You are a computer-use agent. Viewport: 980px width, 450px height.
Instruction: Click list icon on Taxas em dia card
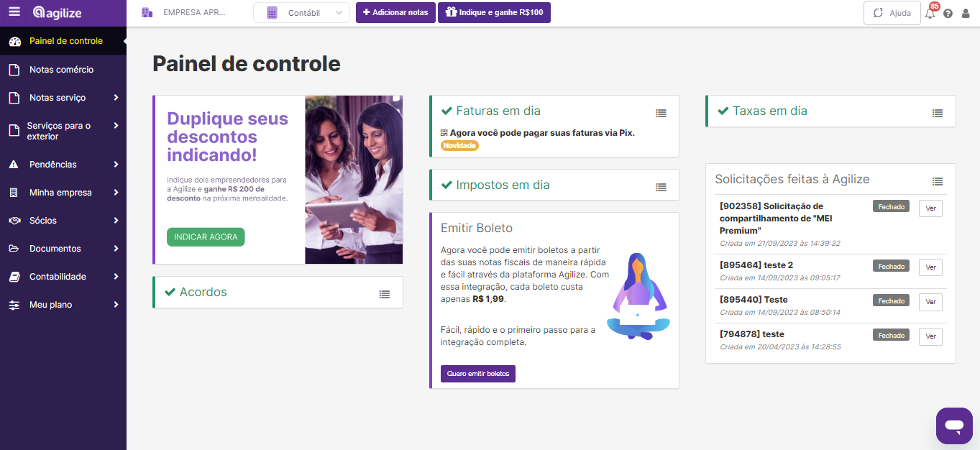point(938,114)
